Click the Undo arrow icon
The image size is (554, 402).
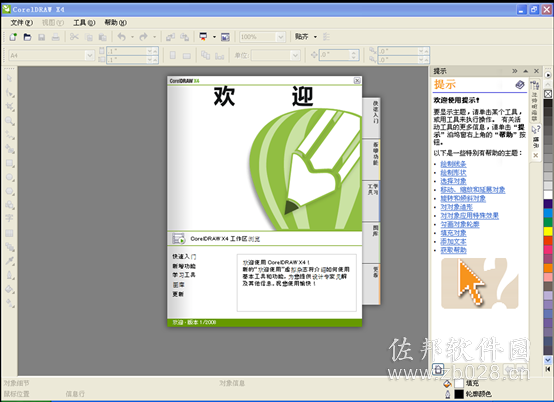point(122,37)
